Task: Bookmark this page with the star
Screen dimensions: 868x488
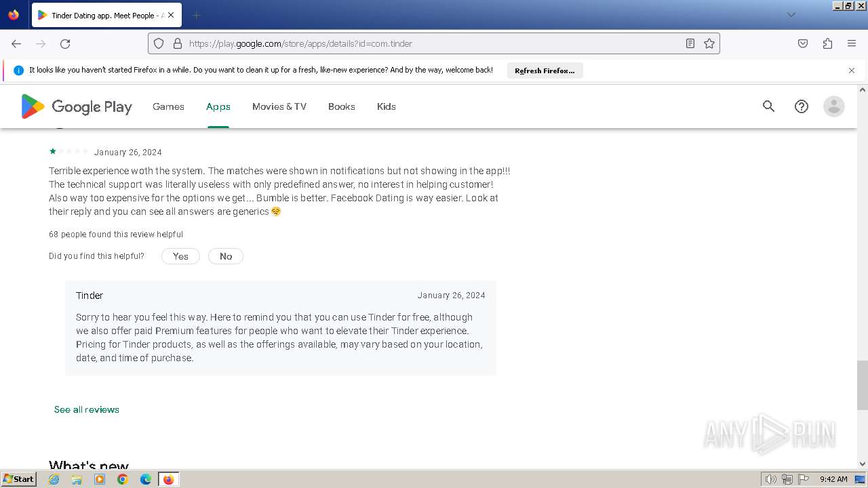Action: pyautogui.click(x=709, y=43)
